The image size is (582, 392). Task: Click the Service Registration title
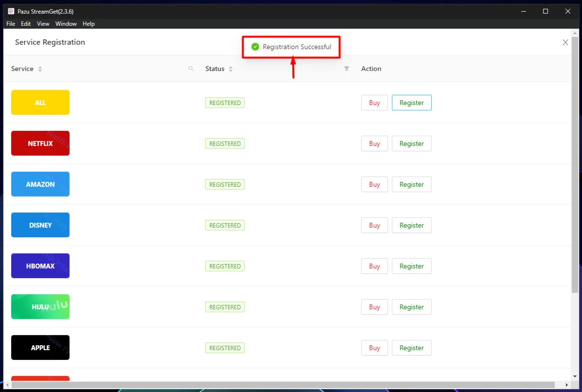pos(50,42)
